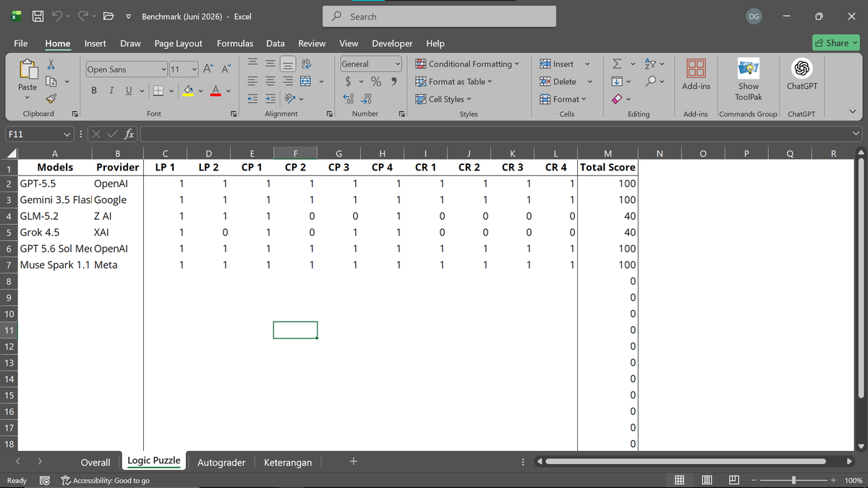This screenshot has width=868, height=488.
Task: Open the Name Box dropdown arrow
Action: (x=67, y=134)
